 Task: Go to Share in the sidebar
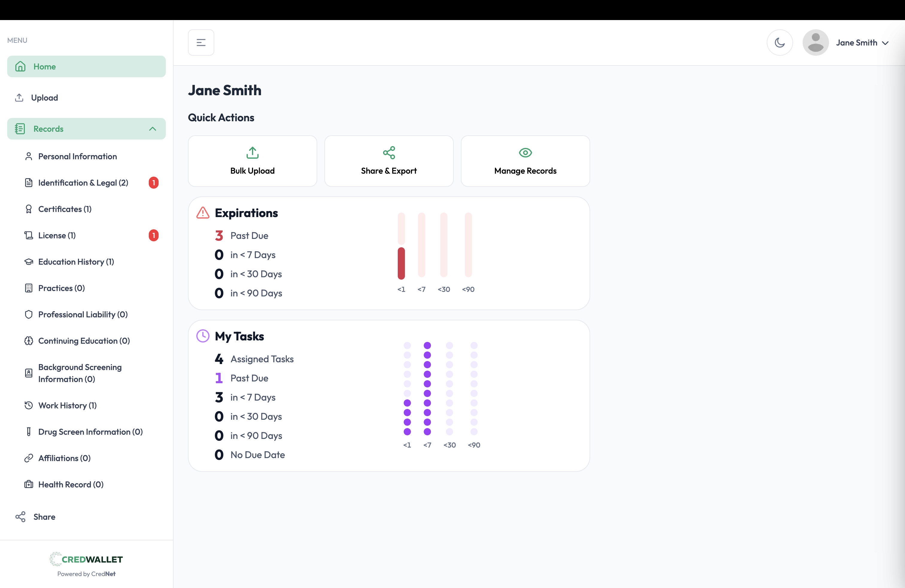44,516
